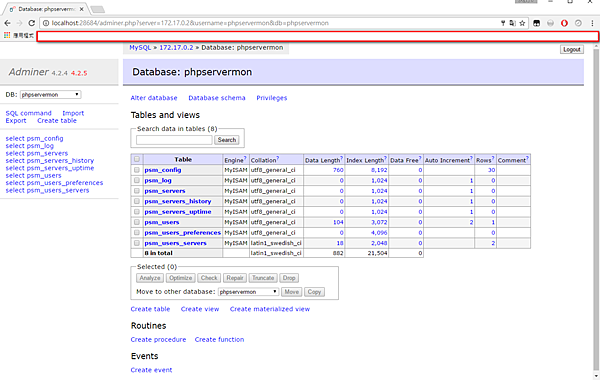Check the psm_users_servers row checkbox
This screenshot has height=380, width=600.
pyautogui.click(x=137, y=243)
